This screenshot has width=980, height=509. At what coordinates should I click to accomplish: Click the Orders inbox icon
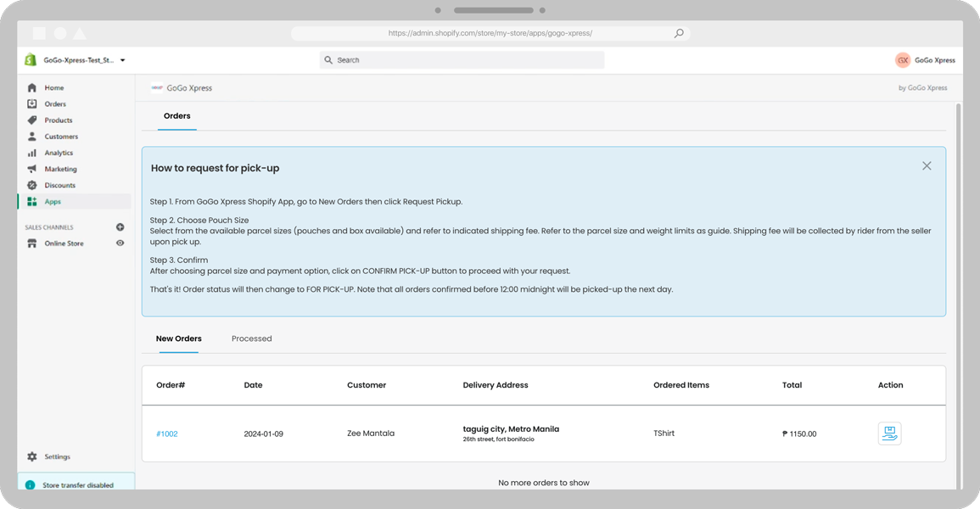(x=32, y=103)
